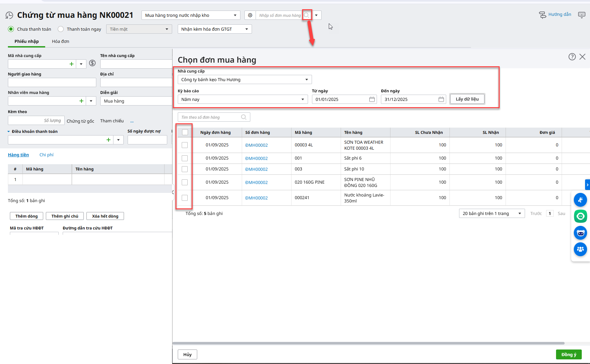This screenshot has width=590, height=364.
Task: Expand the records per page dropdown
Action: (x=519, y=213)
